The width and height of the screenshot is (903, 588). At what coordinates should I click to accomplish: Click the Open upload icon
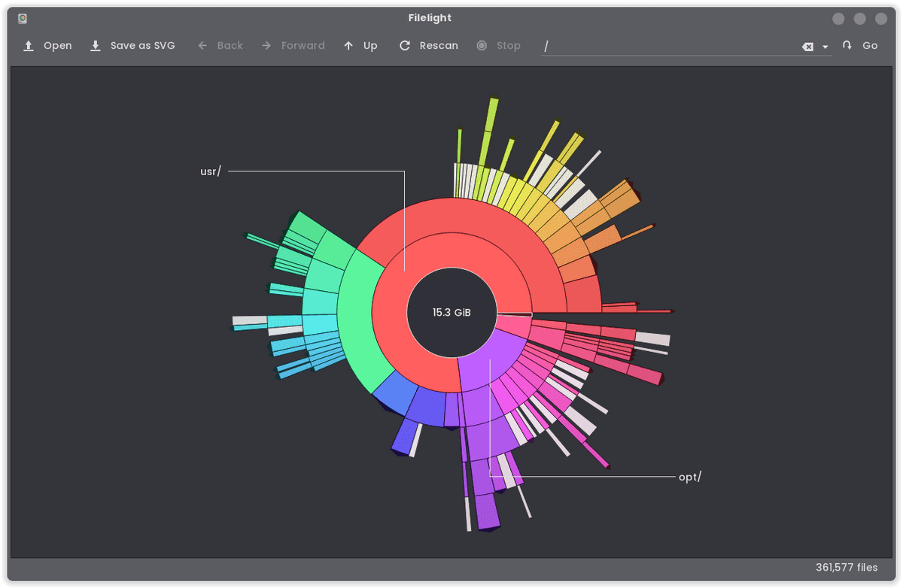(x=29, y=46)
